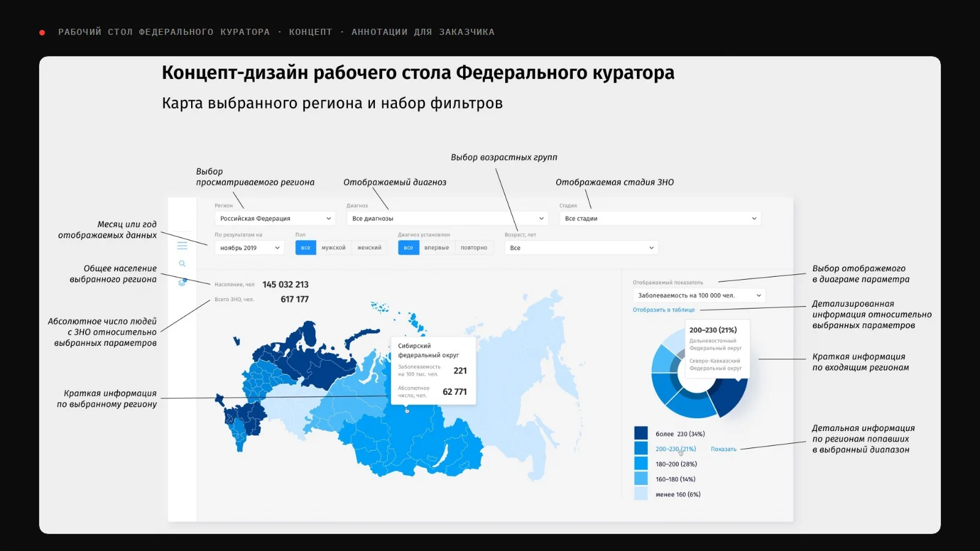Open the ноябрь 2019 date dropdown

click(x=249, y=248)
